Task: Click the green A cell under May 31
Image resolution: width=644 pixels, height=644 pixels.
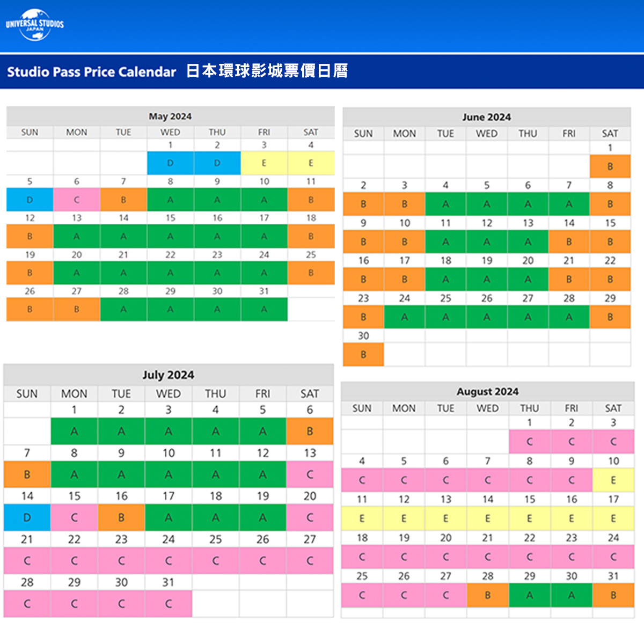Action: pyautogui.click(x=264, y=310)
